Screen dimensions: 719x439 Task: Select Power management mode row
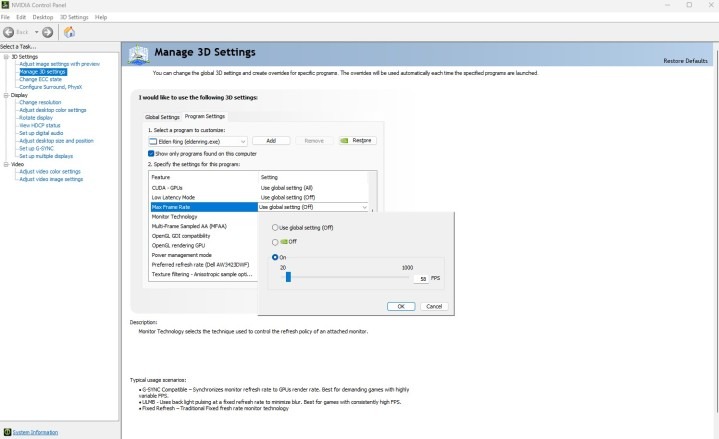204,255
